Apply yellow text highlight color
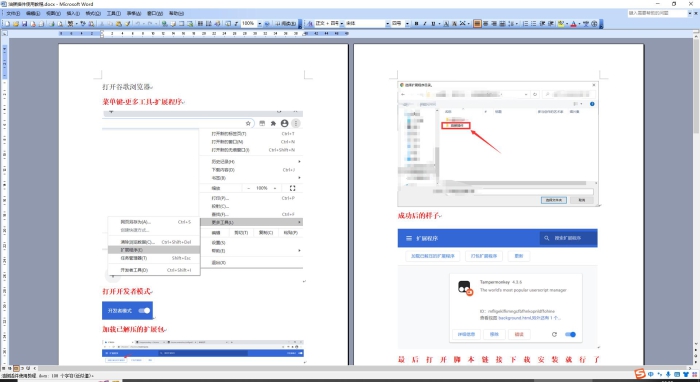700x382 pixels. point(560,23)
